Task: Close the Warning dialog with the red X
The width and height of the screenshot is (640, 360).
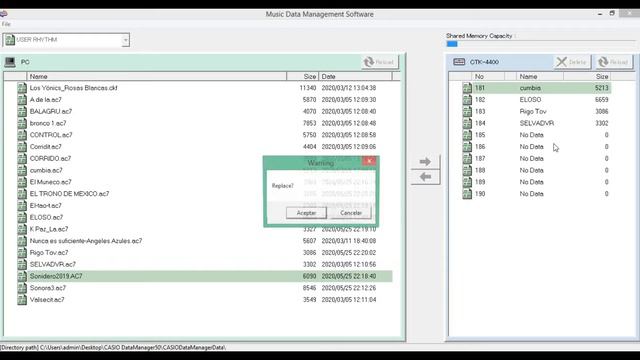Action: click(x=369, y=161)
